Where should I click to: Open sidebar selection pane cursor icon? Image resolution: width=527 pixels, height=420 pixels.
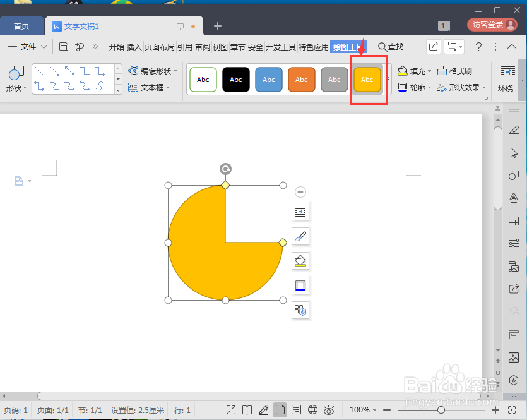(514, 153)
